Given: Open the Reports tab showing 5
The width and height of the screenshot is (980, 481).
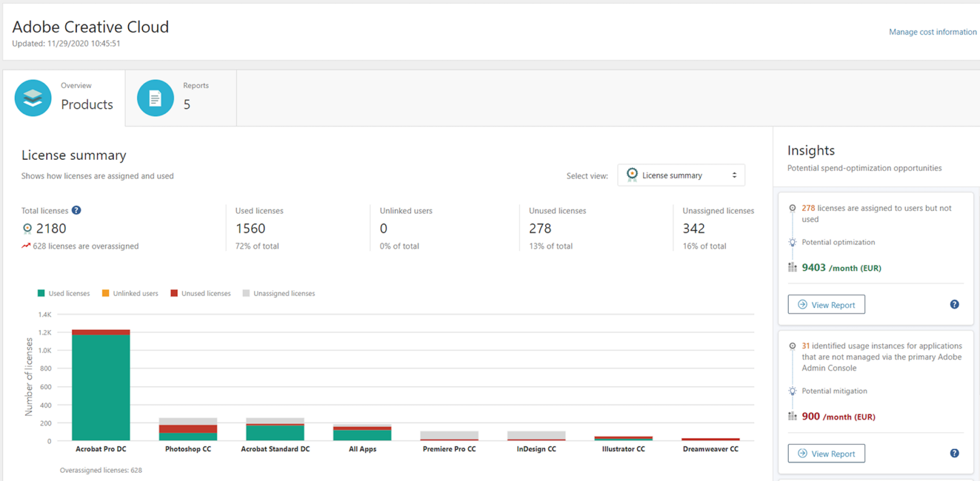Looking at the screenshot, I should [x=181, y=98].
